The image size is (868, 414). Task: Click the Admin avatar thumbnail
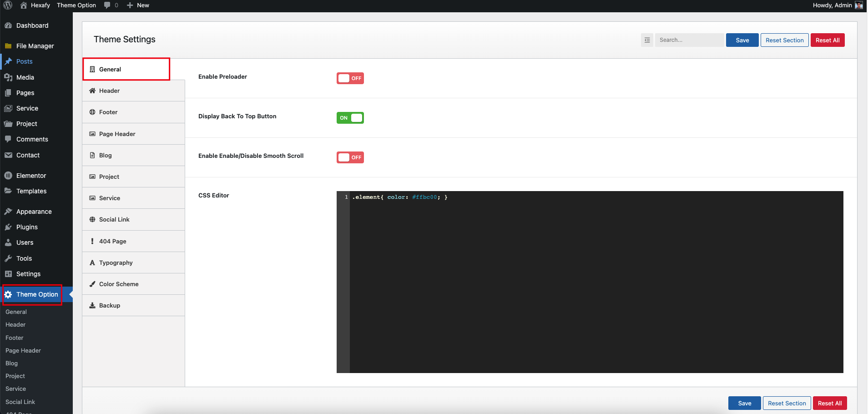(x=859, y=5)
